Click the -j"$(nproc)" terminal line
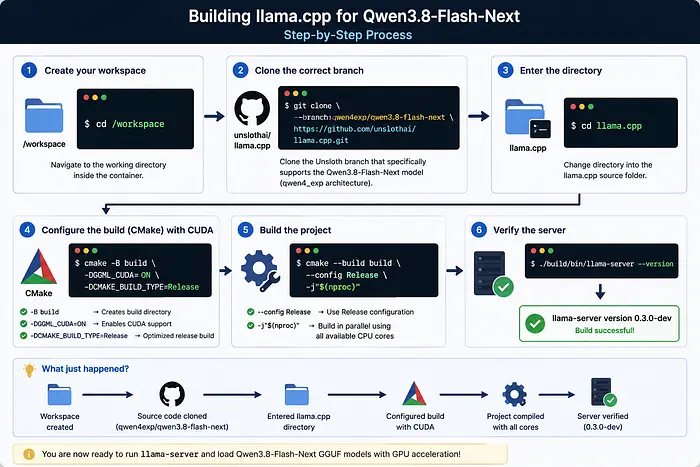The image size is (700, 467). 333,287
